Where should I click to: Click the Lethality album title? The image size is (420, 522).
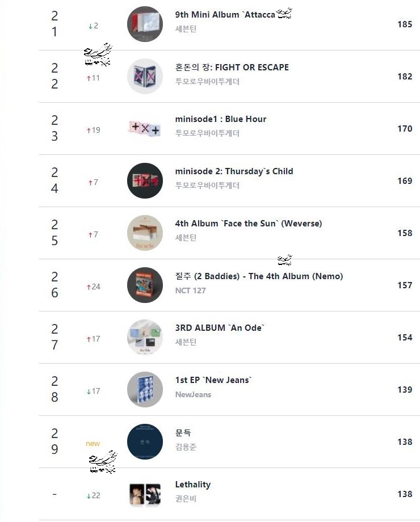click(193, 485)
